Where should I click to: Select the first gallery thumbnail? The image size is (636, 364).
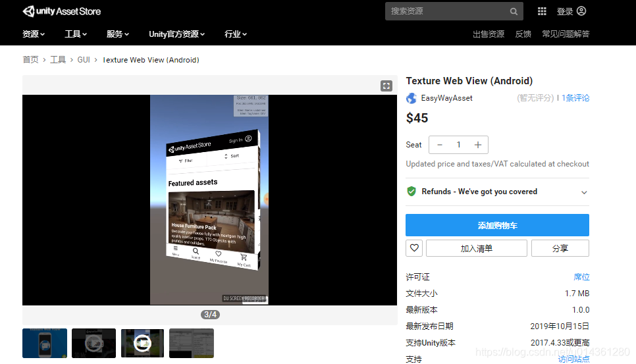point(45,344)
